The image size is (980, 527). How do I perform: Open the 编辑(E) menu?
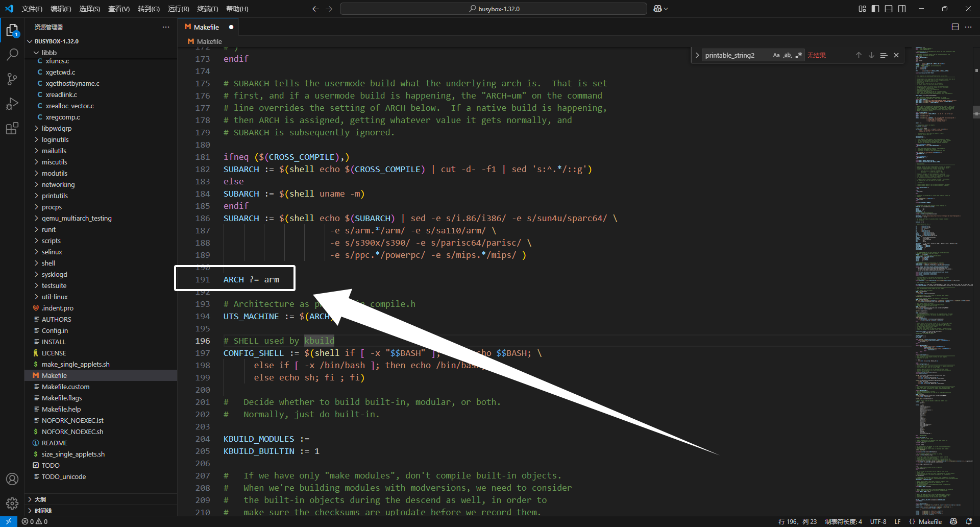[61, 9]
